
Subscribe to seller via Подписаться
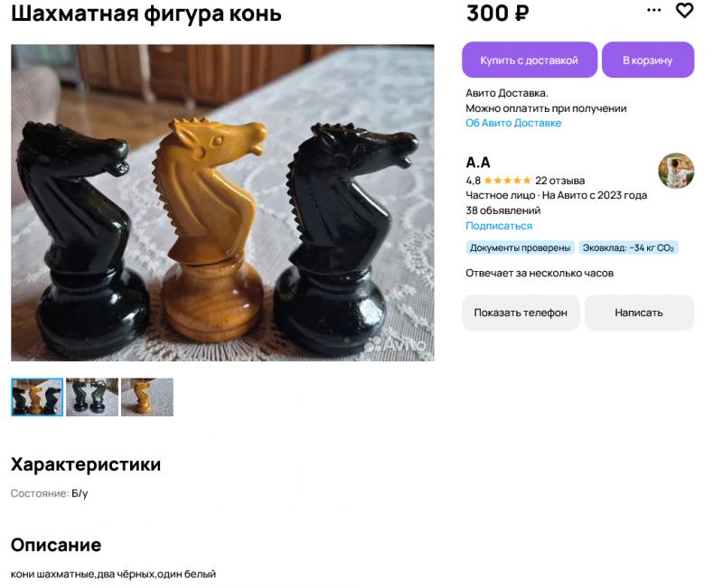[499, 226]
